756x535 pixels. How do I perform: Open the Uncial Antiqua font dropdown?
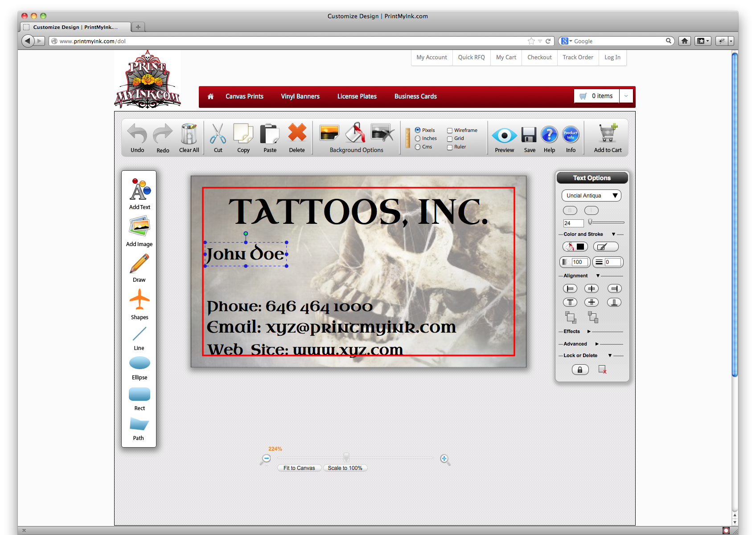click(591, 196)
